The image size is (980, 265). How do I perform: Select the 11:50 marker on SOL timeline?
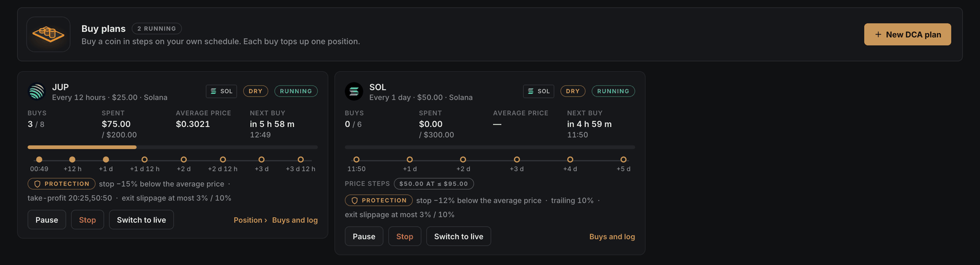click(x=356, y=159)
